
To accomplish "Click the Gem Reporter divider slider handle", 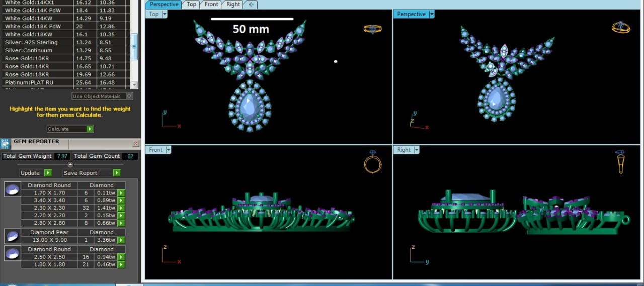I will (x=70, y=165).
